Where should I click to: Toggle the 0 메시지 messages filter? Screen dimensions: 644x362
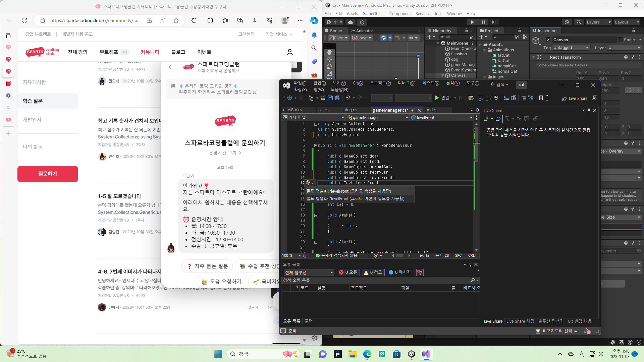[x=399, y=273]
